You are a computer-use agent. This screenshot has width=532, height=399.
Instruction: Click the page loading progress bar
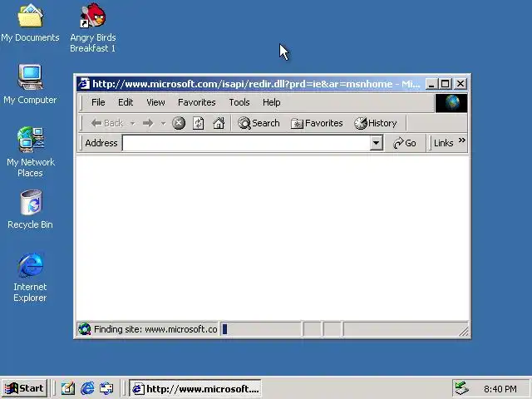tap(261, 329)
